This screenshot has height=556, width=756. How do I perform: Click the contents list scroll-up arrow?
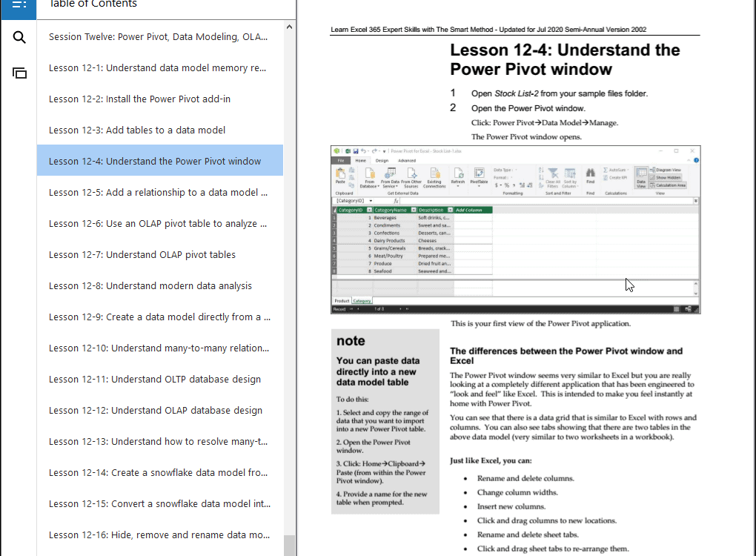click(289, 27)
